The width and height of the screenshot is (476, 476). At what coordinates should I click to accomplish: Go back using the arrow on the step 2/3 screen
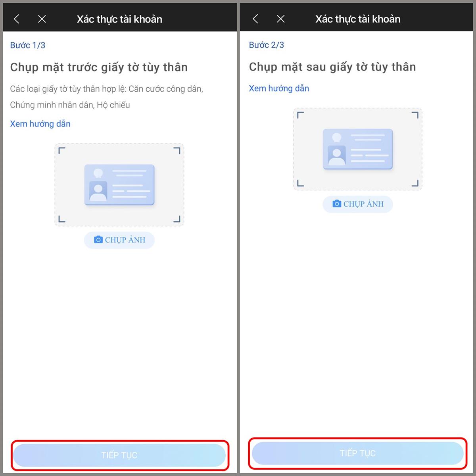coord(255,19)
